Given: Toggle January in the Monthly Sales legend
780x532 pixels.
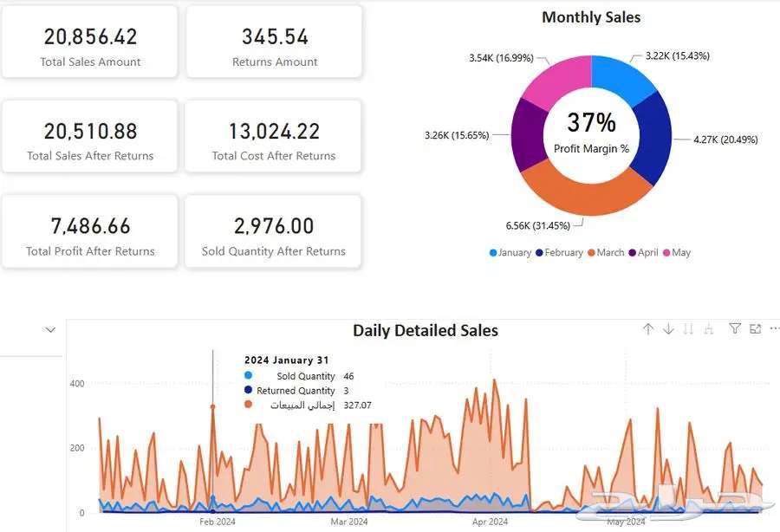Looking at the screenshot, I should click(510, 253).
